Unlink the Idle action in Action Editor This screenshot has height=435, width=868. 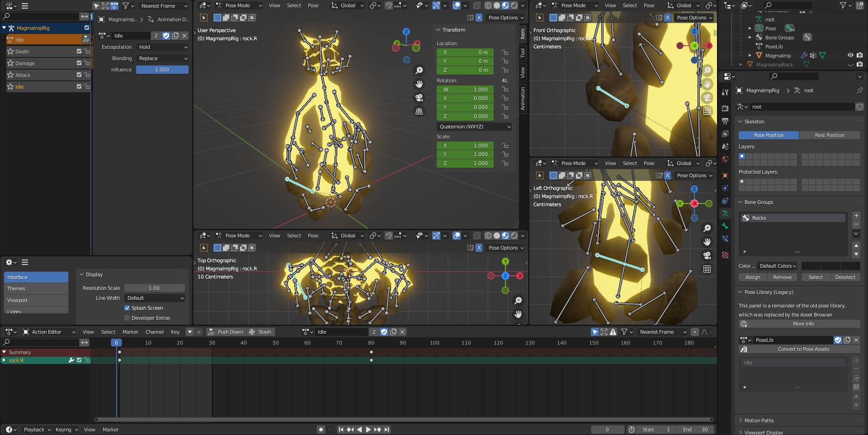[402, 332]
